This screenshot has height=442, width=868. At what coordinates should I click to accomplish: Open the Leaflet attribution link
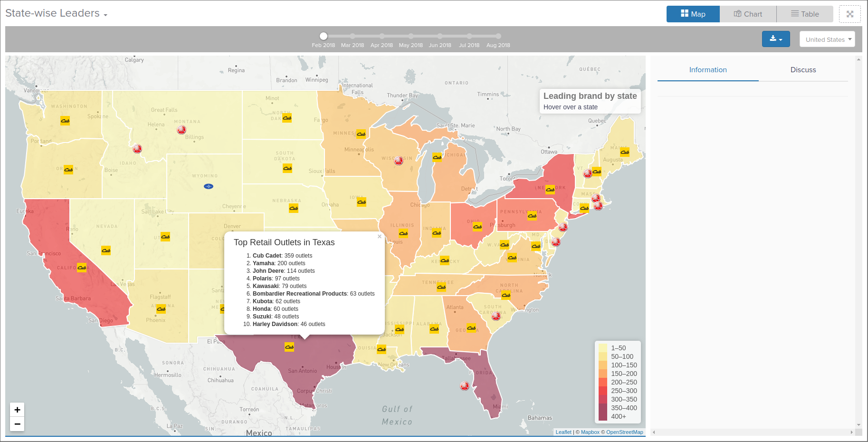tap(563, 432)
